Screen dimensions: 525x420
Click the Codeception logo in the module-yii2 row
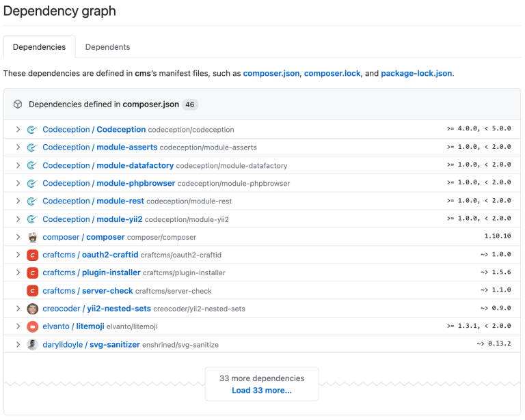tap(32, 219)
